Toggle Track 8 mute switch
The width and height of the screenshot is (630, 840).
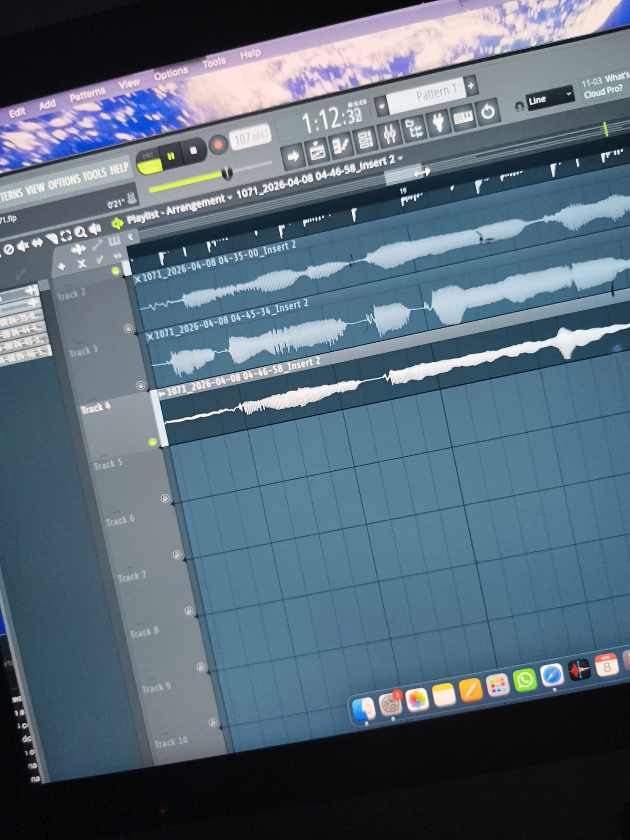coord(201,667)
